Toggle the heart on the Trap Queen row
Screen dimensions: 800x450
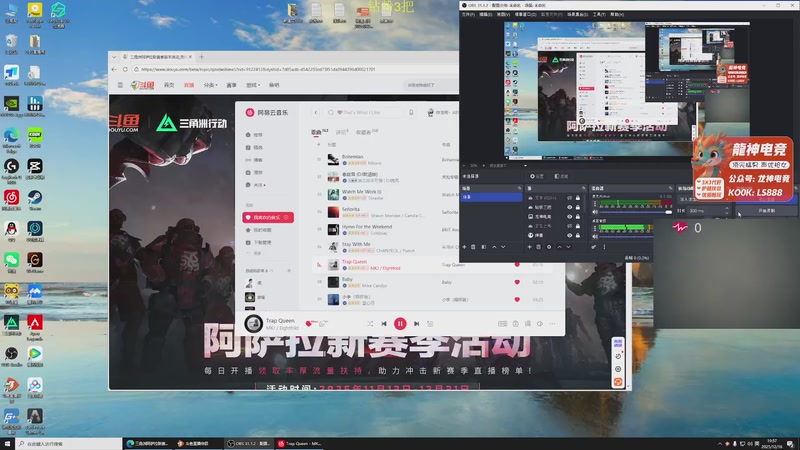point(517,265)
